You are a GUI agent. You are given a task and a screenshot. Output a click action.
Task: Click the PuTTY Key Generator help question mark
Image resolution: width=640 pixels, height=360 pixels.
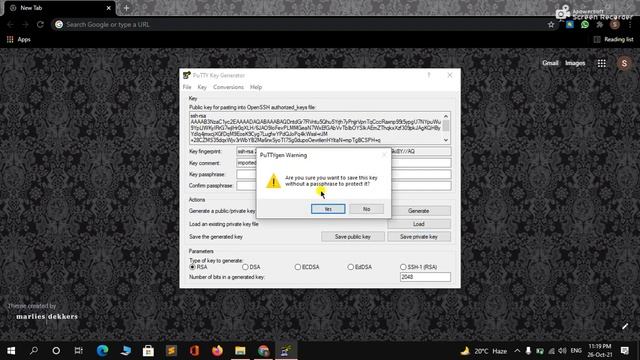429,75
